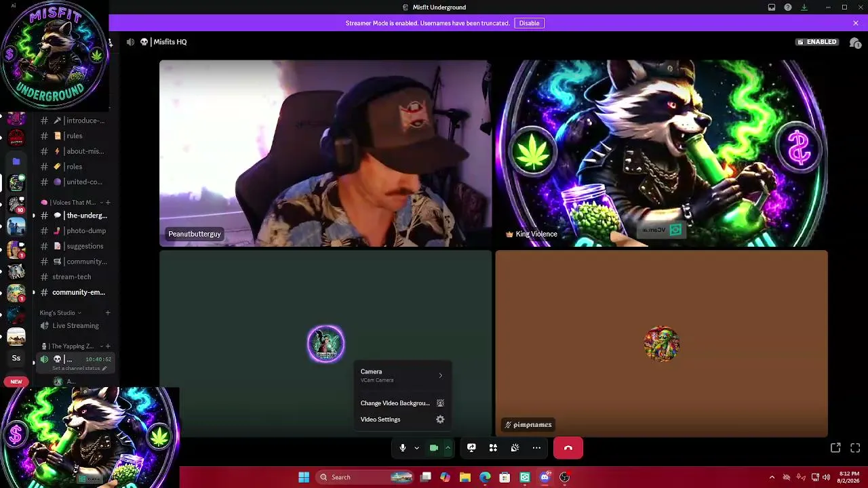Add a channel to The Yapping Z...
The height and width of the screenshot is (488, 868).
pyautogui.click(x=108, y=346)
